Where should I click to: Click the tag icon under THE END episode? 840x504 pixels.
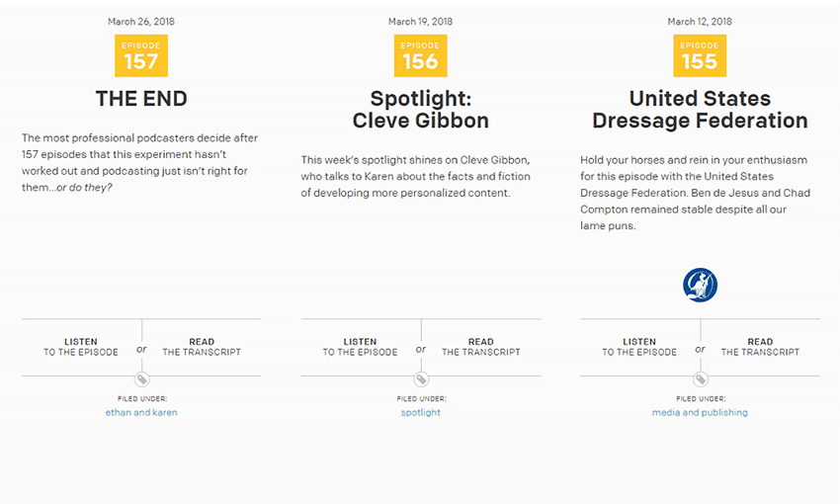[x=142, y=379]
